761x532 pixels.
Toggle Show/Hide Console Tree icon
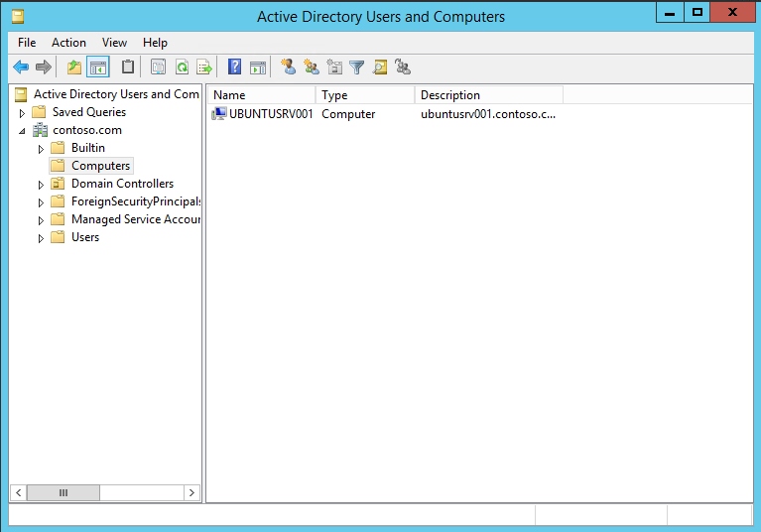click(98, 66)
